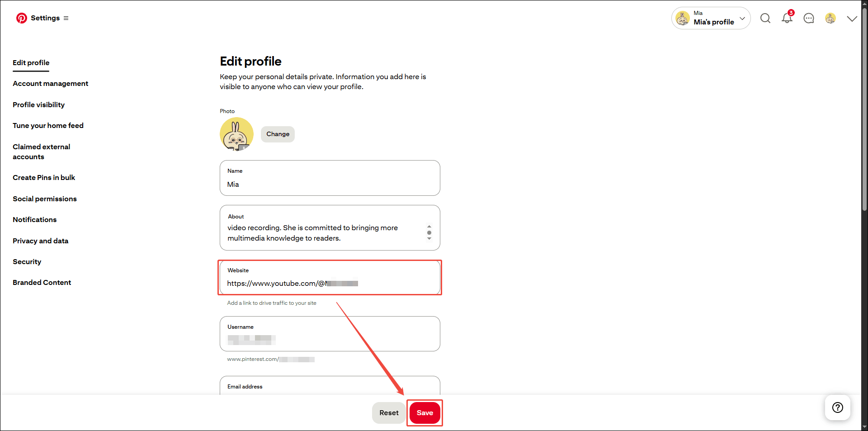Open Profile visibility settings
Image resolution: width=868 pixels, height=431 pixels.
(x=38, y=105)
